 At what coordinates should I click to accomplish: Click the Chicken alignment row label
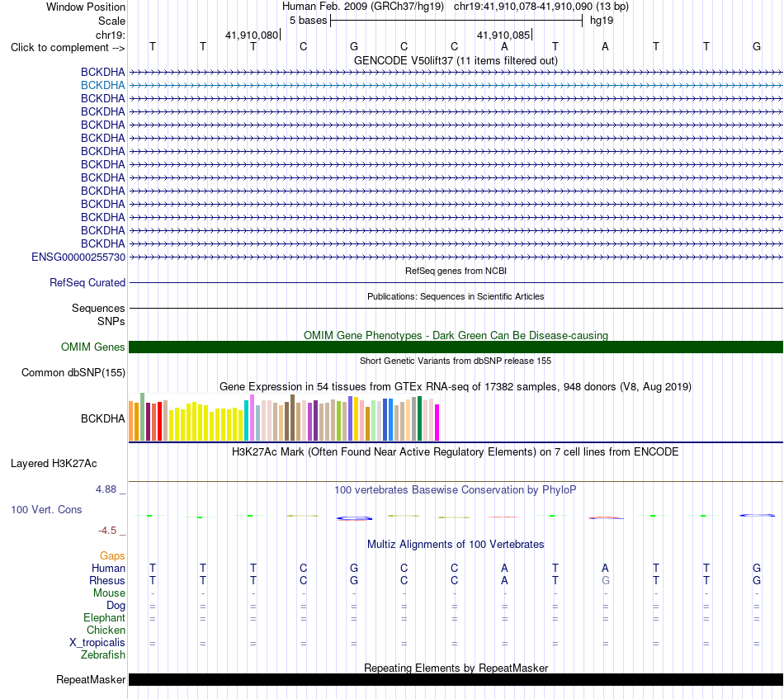point(106,631)
